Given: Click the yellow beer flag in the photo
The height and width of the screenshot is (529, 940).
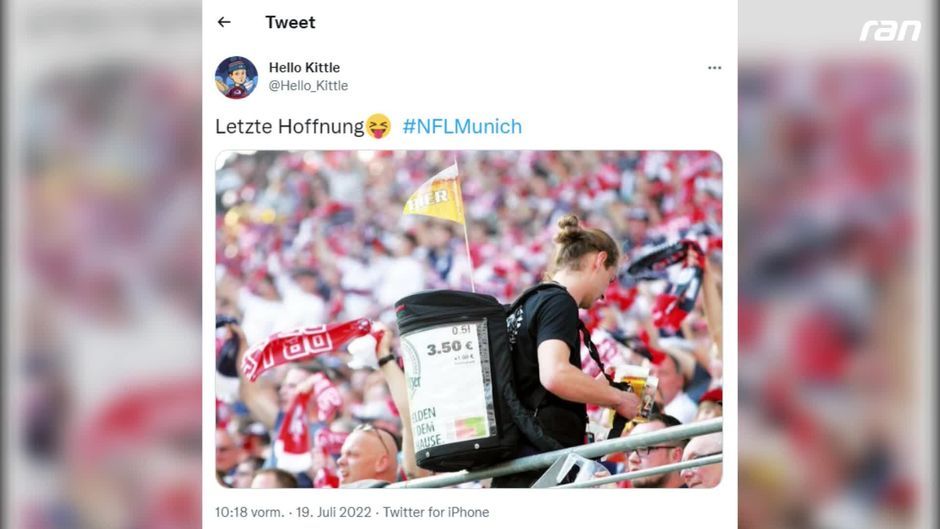Looking at the screenshot, I should click(x=436, y=197).
